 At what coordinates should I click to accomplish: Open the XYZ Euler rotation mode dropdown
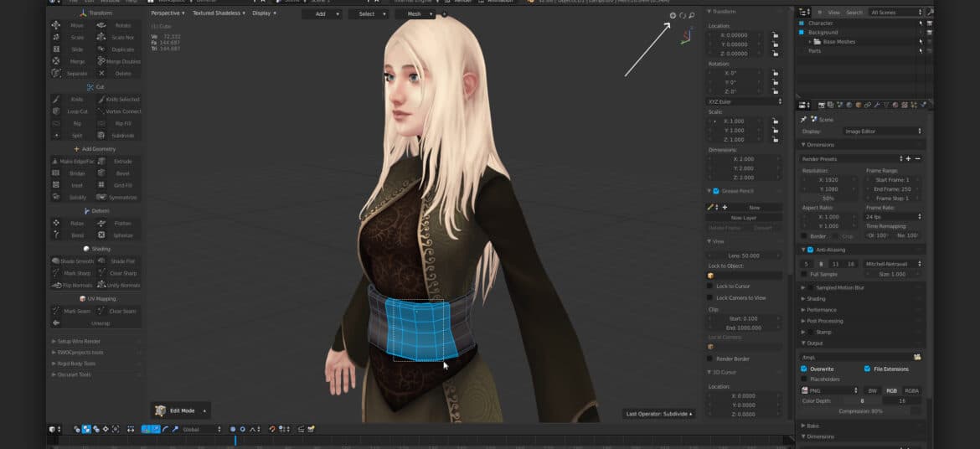coord(745,101)
